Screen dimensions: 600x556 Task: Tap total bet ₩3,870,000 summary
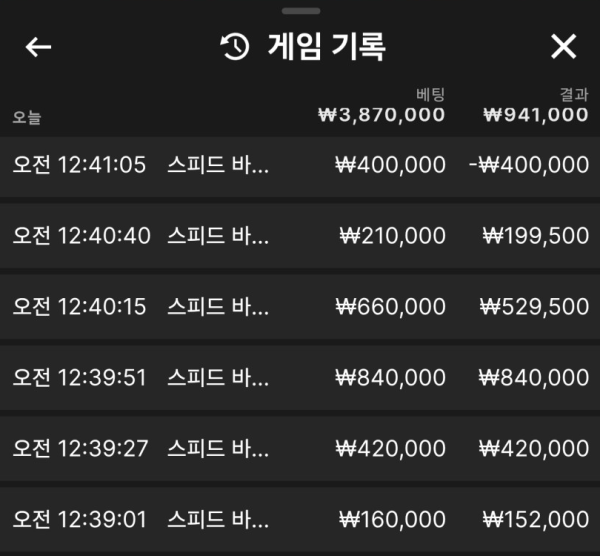[x=382, y=115]
